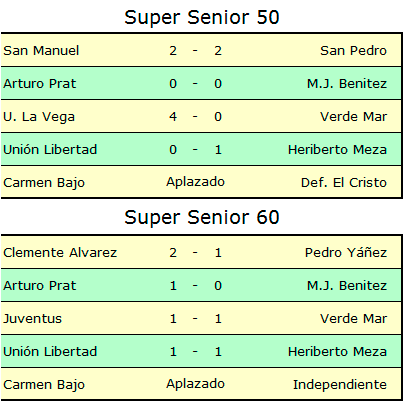The image size is (403, 401).
Task: Select San Manuel team name
Action: pyautogui.click(x=41, y=51)
